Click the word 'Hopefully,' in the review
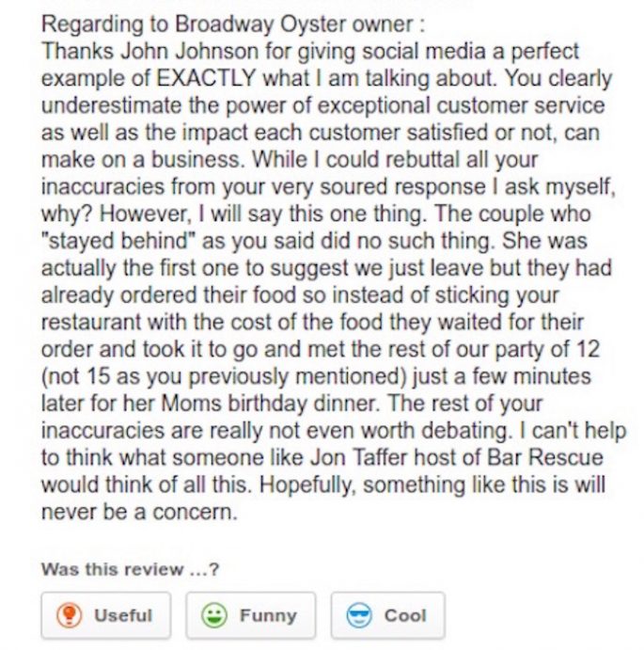 [x=307, y=485]
